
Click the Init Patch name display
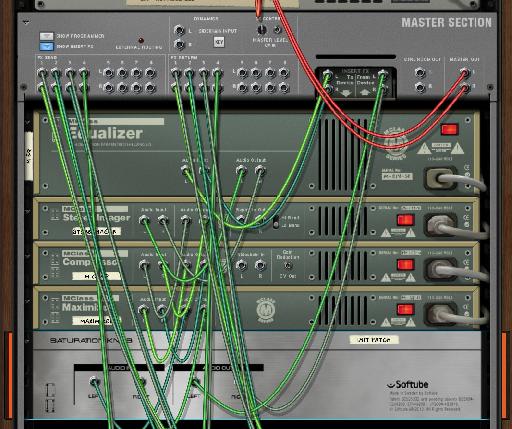click(x=374, y=340)
